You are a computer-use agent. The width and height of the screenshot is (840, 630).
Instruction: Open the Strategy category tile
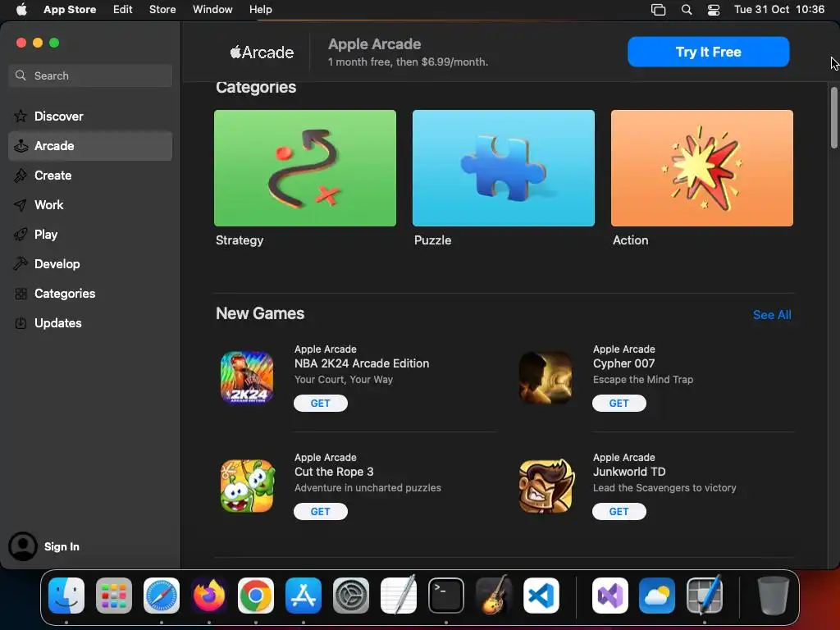(x=305, y=168)
